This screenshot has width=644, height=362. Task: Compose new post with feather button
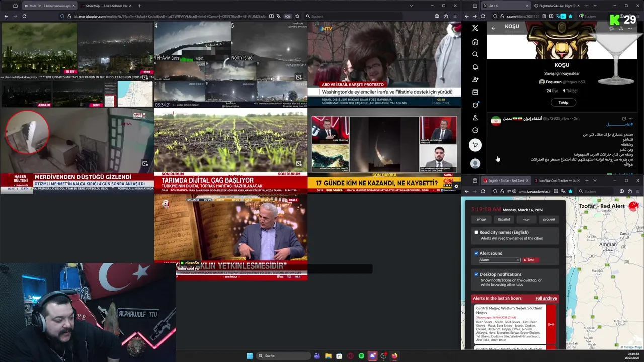tap(475, 145)
